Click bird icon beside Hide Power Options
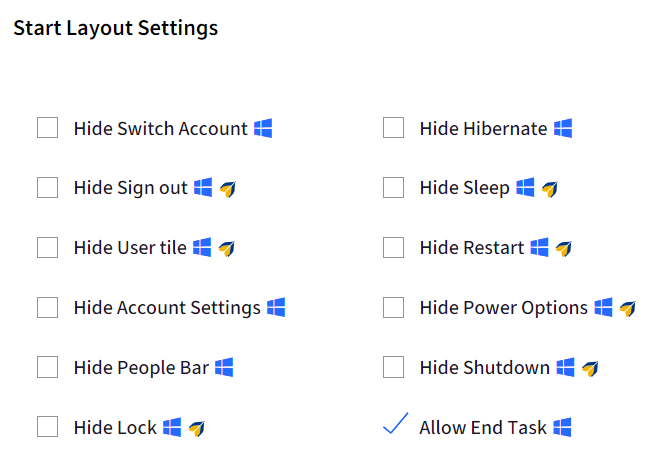 pyautogui.click(x=627, y=308)
